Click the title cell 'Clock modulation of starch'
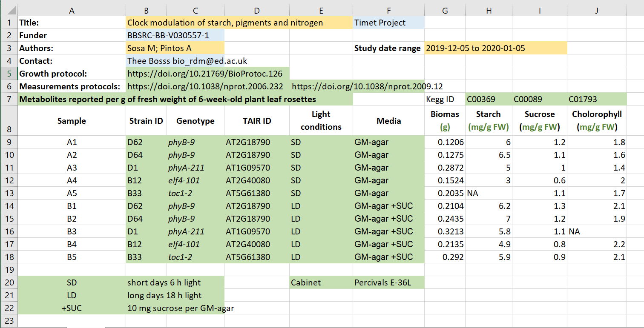This screenshot has height=328, width=644. click(x=239, y=23)
